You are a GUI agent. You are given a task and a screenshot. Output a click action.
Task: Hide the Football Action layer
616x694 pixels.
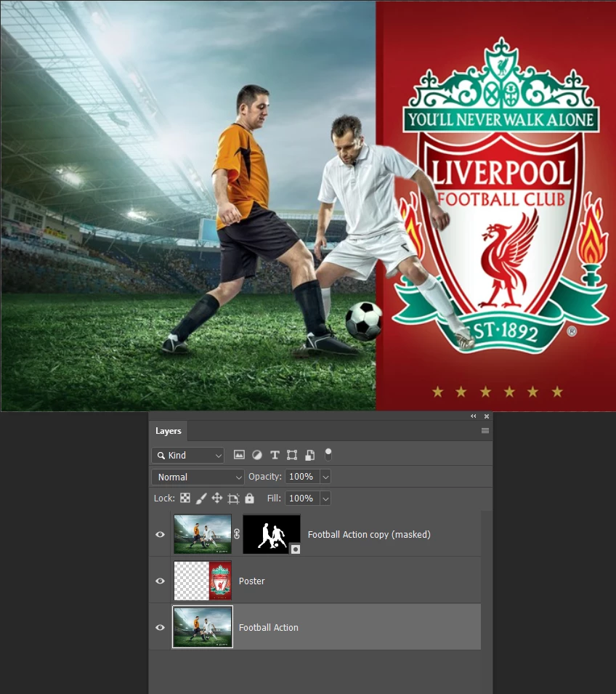click(x=161, y=627)
